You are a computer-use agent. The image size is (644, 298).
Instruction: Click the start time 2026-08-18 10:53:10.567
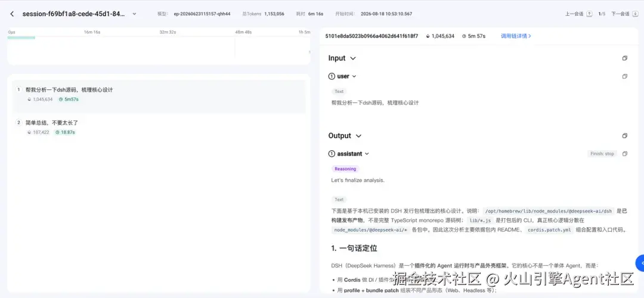tap(386, 14)
